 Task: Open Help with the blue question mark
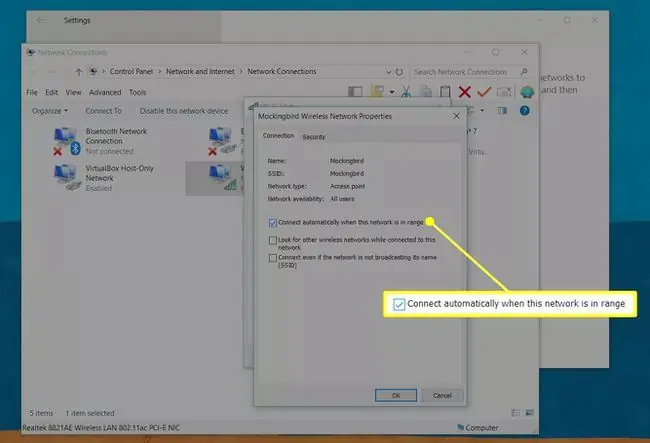point(524,111)
